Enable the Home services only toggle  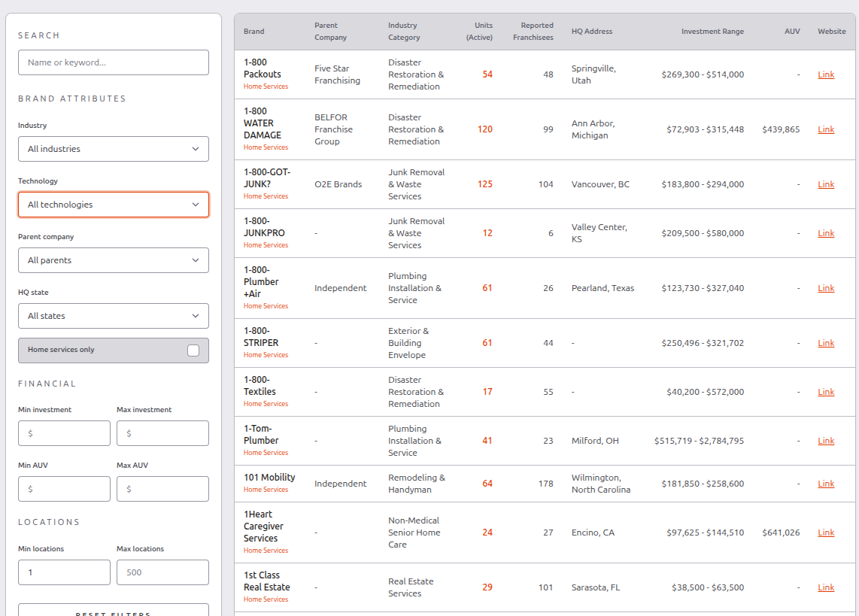[x=194, y=350]
